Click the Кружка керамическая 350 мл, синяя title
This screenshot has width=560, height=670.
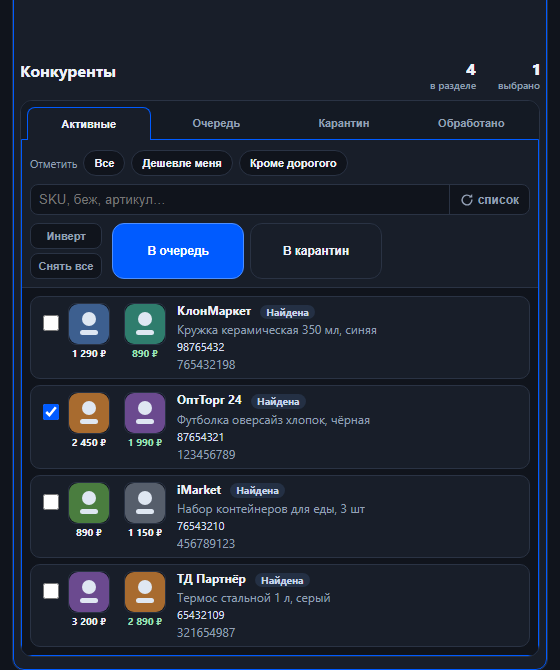(x=277, y=330)
